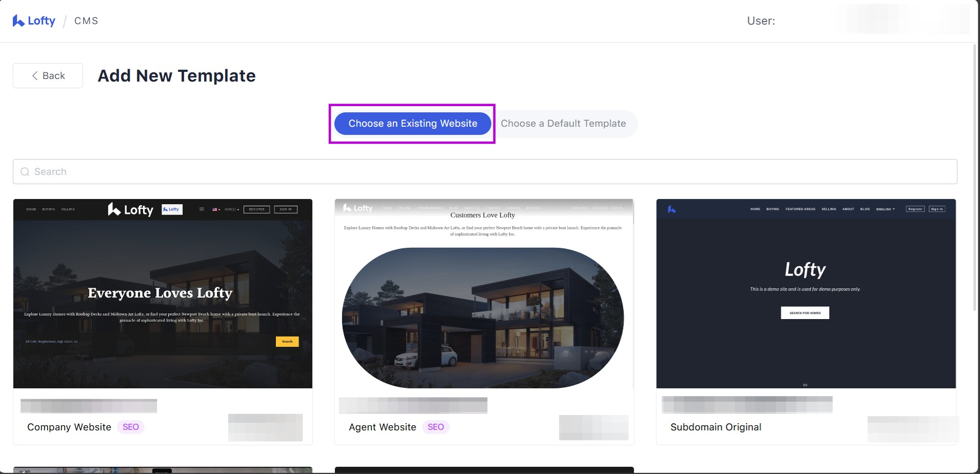Viewport: 980px width, 474px height.
Task: Click the Back button
Action: click(x=48, y=75)
